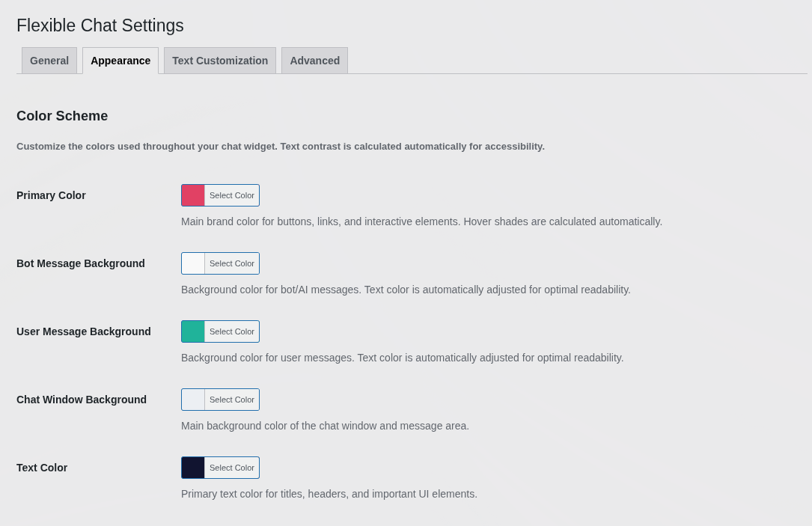Switch to the General tab

[49, 61]
